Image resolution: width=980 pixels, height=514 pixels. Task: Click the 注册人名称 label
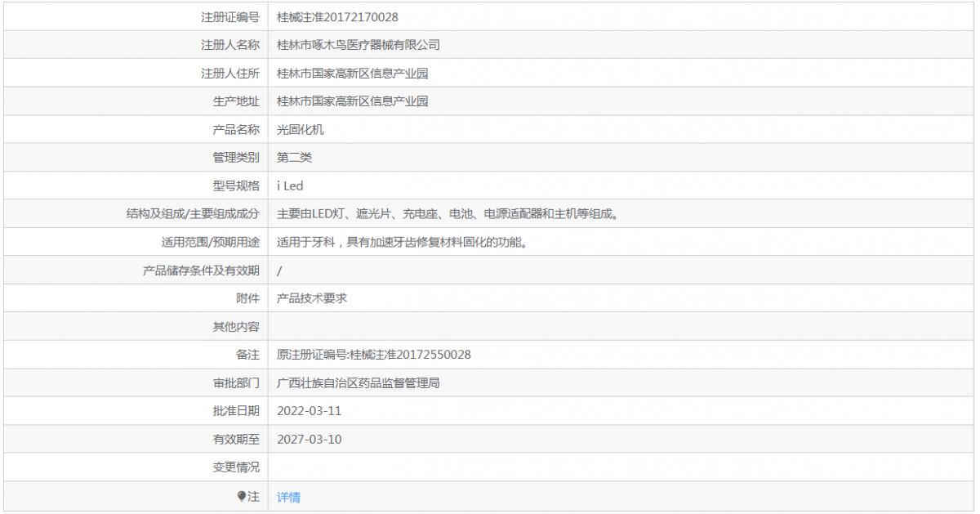pos(230,45)
